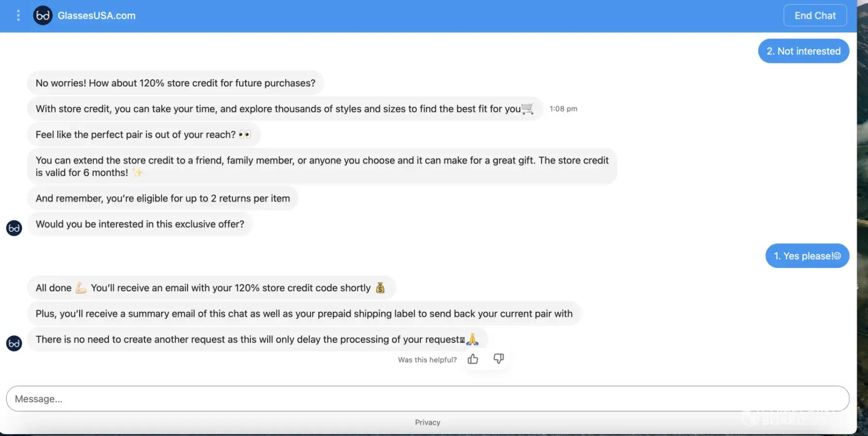Rate the response with thumbs up
This screenshot has height=436, width=868.
click(x=473, y=359)
